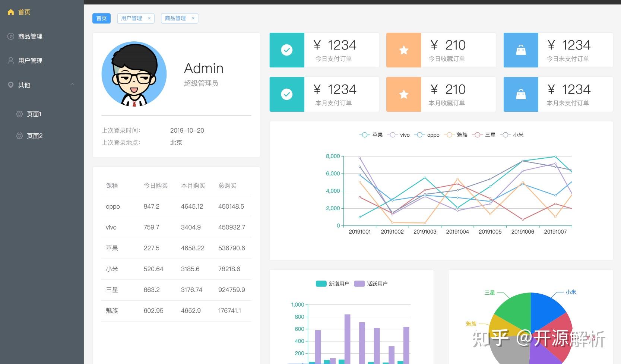The width and height of the screenshot is (621, 364).
Task: Click the 课程 column header
Action: point(112,186)
